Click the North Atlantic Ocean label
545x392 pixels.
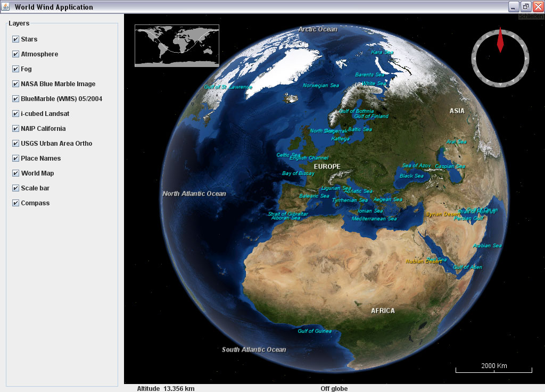(194, 194)
